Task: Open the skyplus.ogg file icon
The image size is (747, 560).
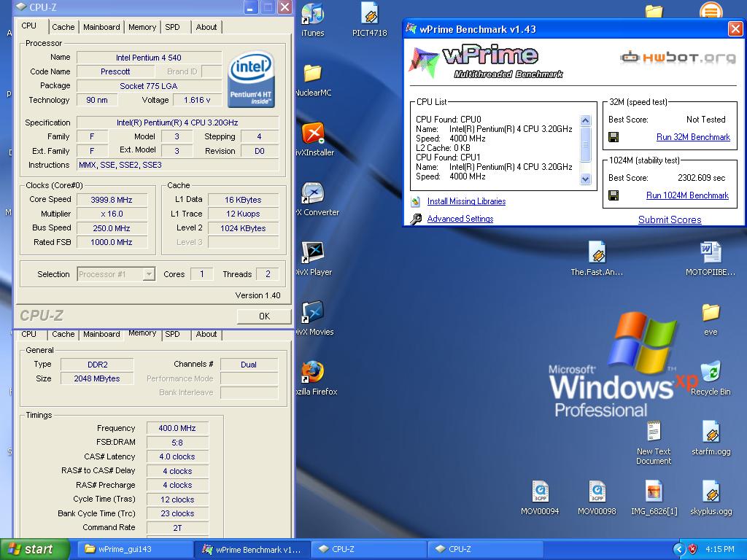Action: (x=711, y=491)
